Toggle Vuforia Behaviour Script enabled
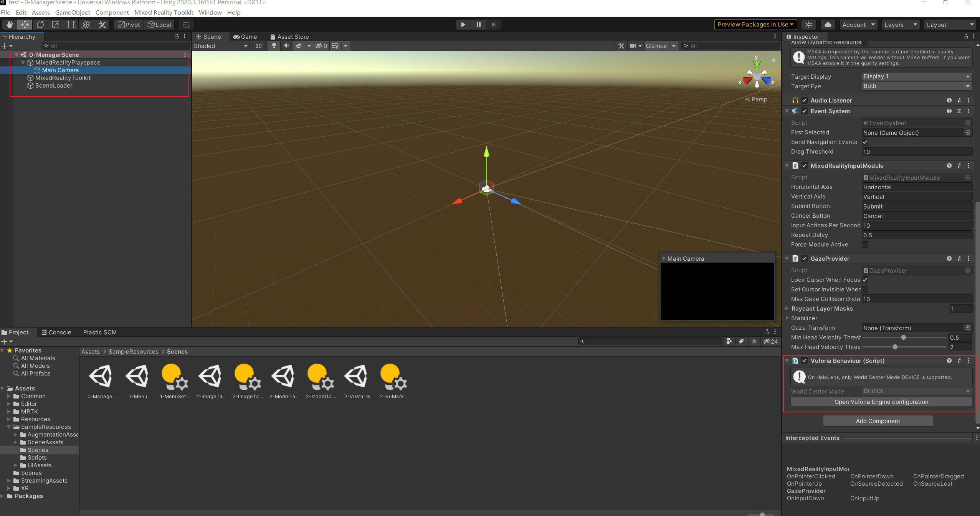 (804, 361)
